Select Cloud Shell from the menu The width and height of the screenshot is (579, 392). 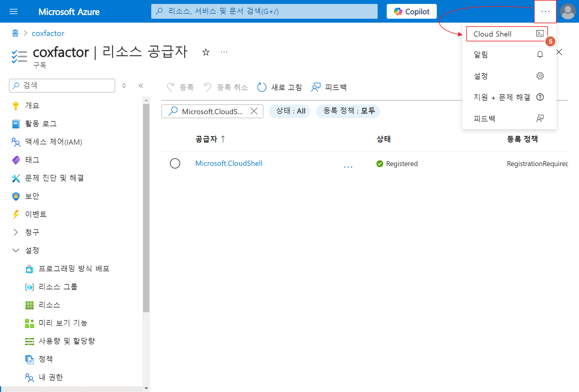click(x=507, y=34)
